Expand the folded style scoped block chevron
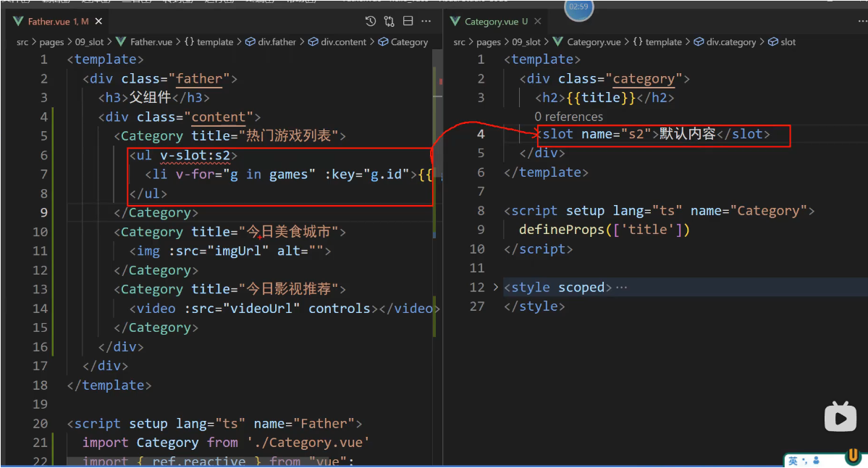Viewport: 868px width, 468px height. pyautogui.click(x=495, y=287)
